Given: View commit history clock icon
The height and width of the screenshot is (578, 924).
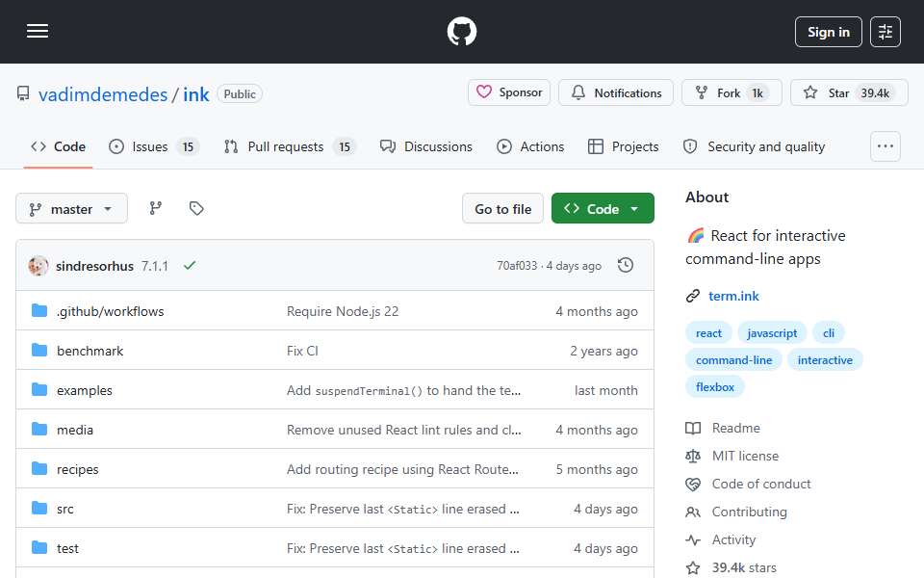Looking at the screenshot, I should (626, 266).
